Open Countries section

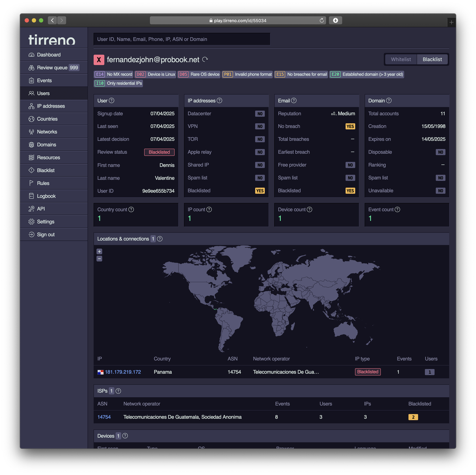[x=54, y=119]
